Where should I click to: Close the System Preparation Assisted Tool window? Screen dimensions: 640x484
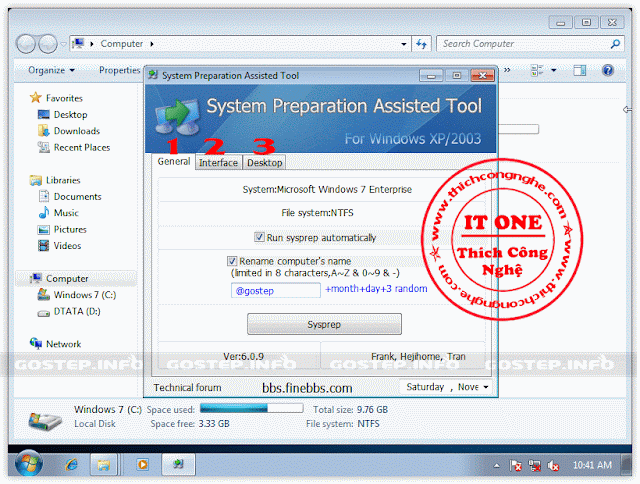pos(482,76)
